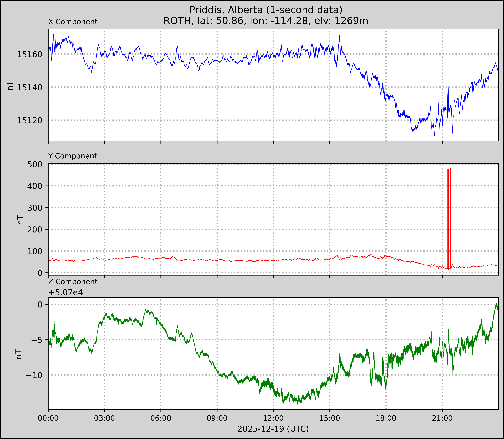Click the 00:00 time tick label
Screen dimensions: 504x439
(48, 418)
